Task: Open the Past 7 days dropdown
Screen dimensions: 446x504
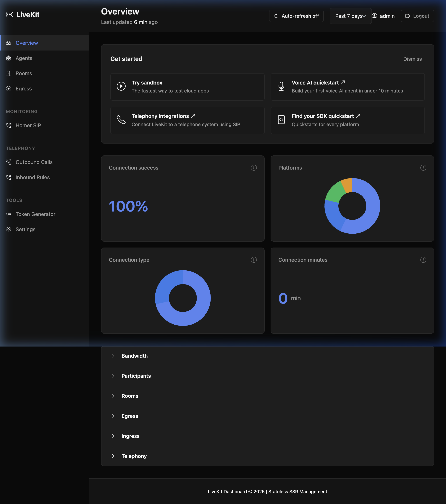Action: [350, 16]
